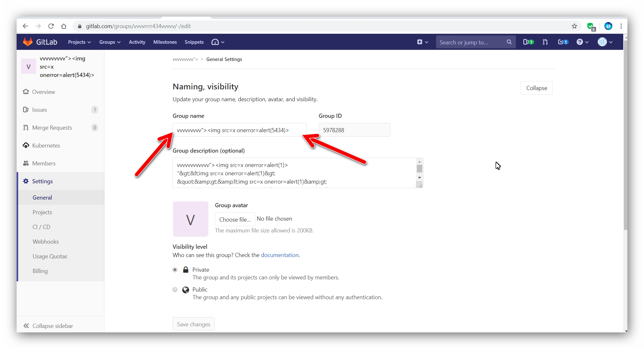The image size is (644, 349).
Task: Open the to-do list icon in navbar
Action: [x=563, y=42]
